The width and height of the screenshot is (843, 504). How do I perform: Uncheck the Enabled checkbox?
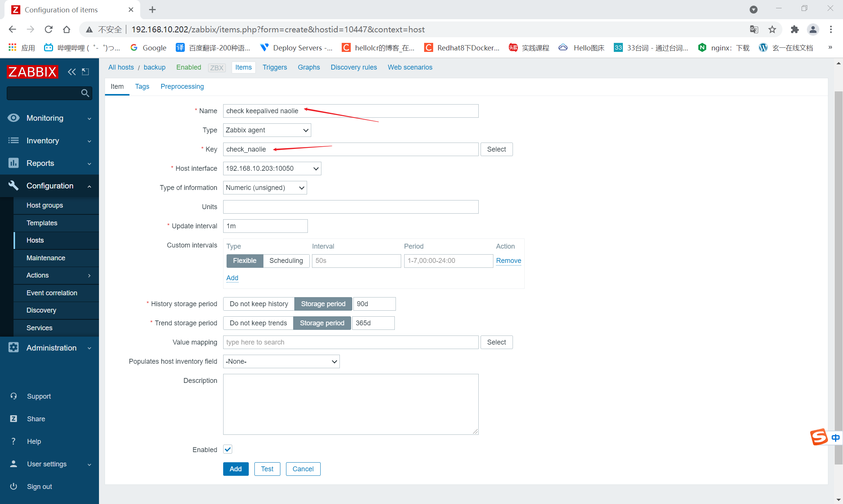coord(228,449)
